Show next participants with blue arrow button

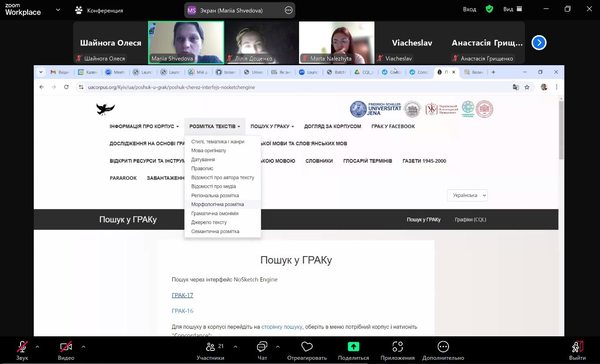[x=539, y=42]
